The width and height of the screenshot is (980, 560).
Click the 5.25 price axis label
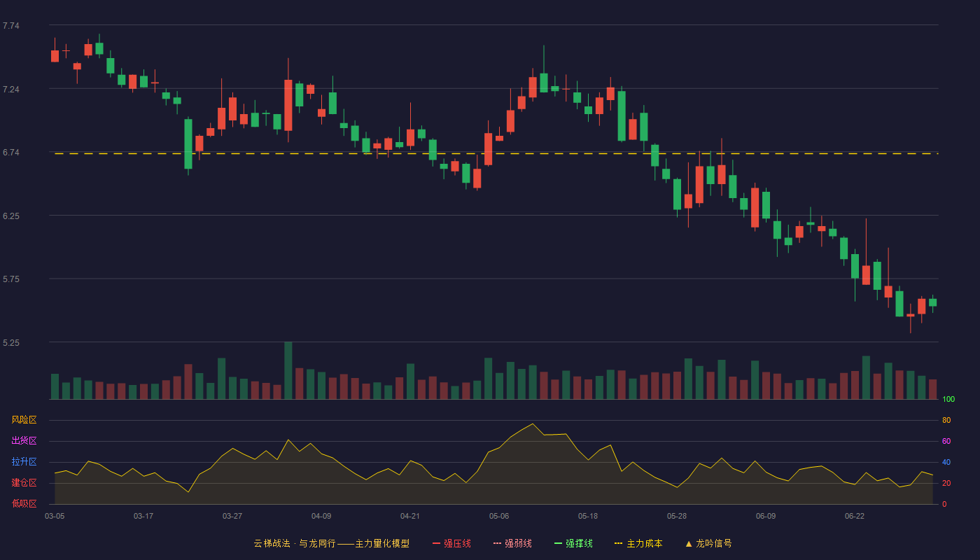[x=11, y=343]
